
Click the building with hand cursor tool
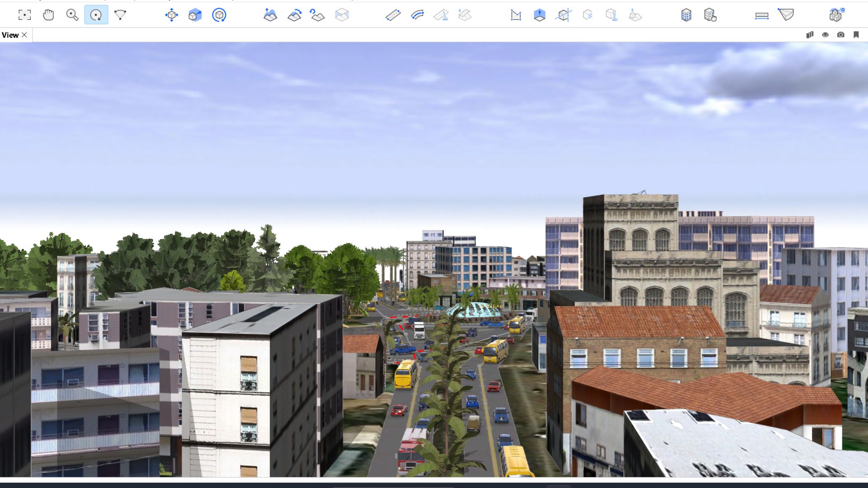point(710,15)
